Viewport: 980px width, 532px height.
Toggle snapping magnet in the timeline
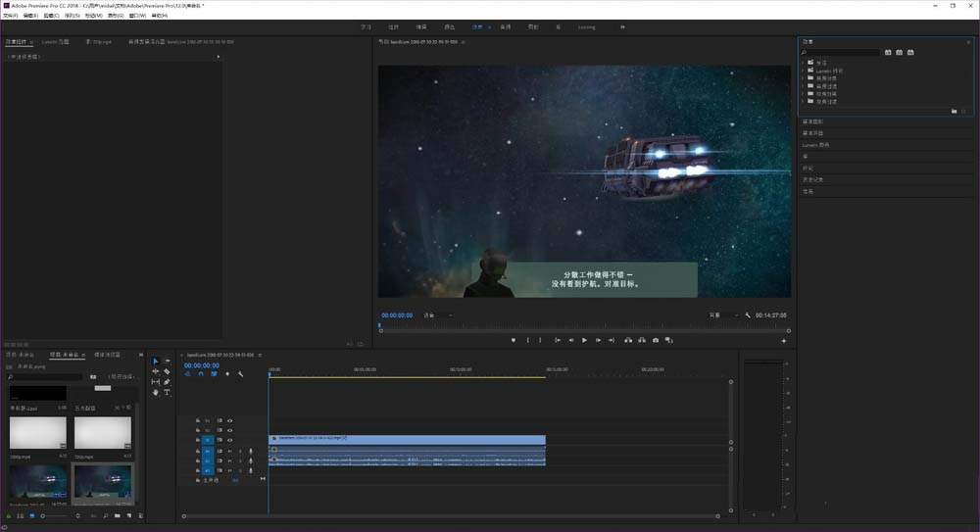tap(201, 374)
